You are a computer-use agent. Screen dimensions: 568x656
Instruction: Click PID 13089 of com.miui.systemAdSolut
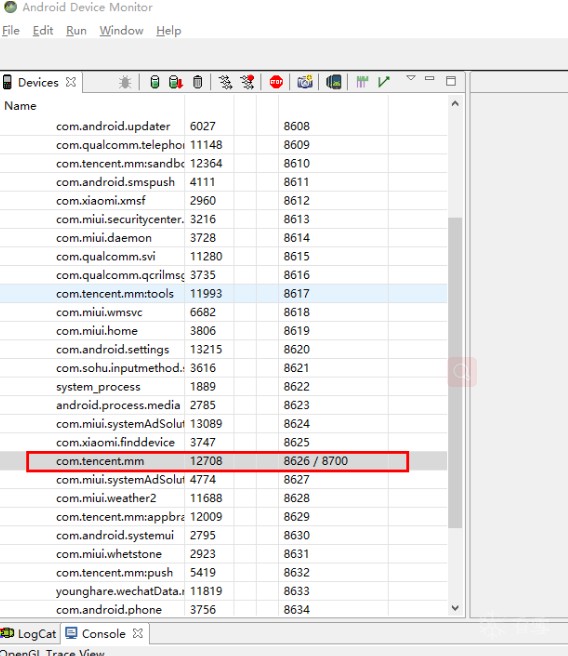[206, 423]
